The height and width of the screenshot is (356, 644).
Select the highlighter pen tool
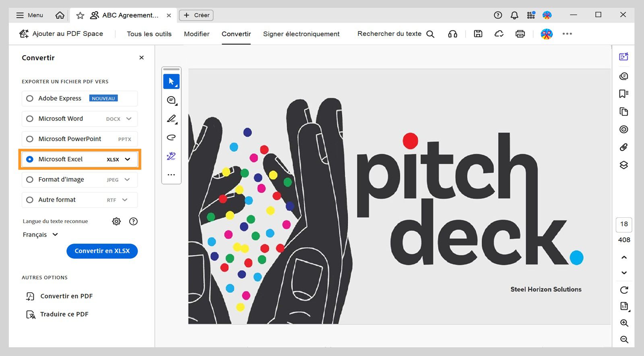pos(171,119)
